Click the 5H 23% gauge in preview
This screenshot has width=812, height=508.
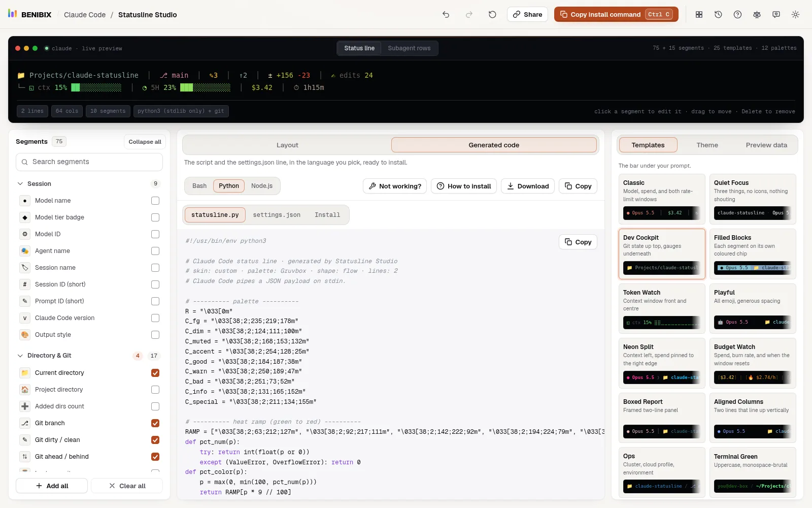coord(186,87)
